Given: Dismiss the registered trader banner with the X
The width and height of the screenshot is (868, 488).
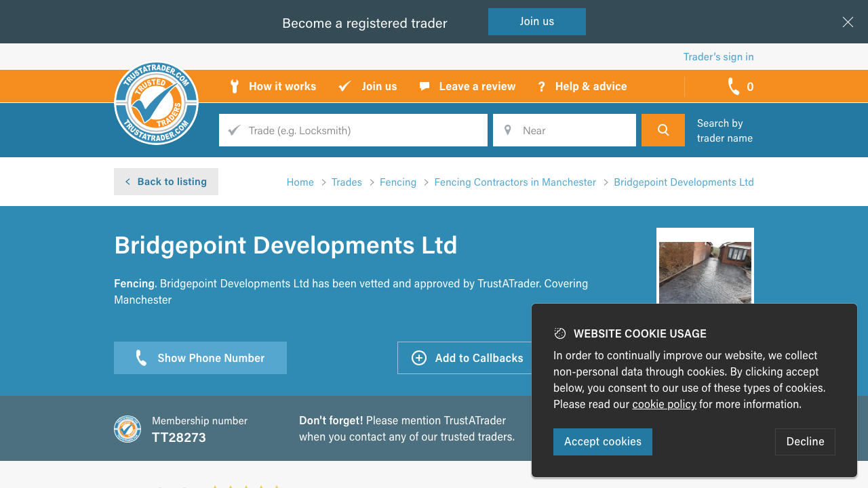Looking at the screenshot, I should [x=848, y=22].
